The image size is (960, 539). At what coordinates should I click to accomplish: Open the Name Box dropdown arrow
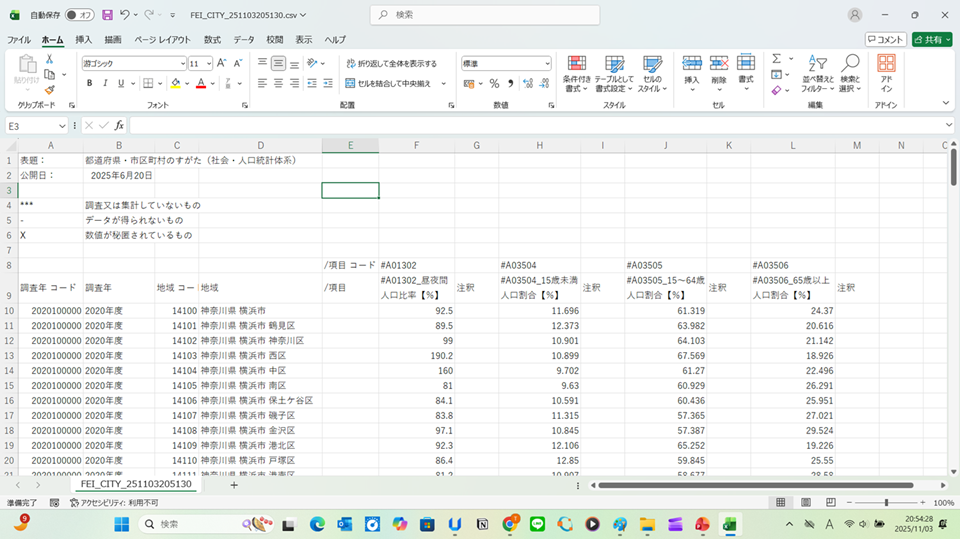pos(63,126)
